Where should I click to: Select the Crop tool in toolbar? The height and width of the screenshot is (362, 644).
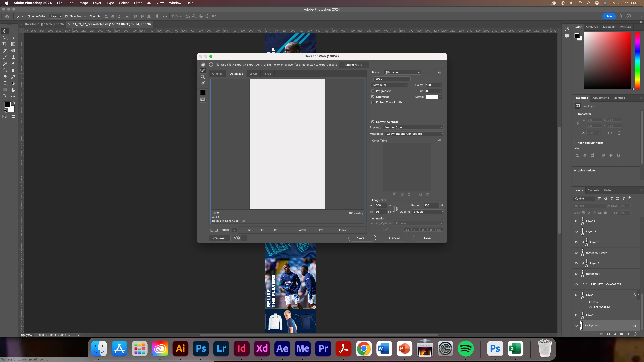pyautogui.click(x=5, y=44)
